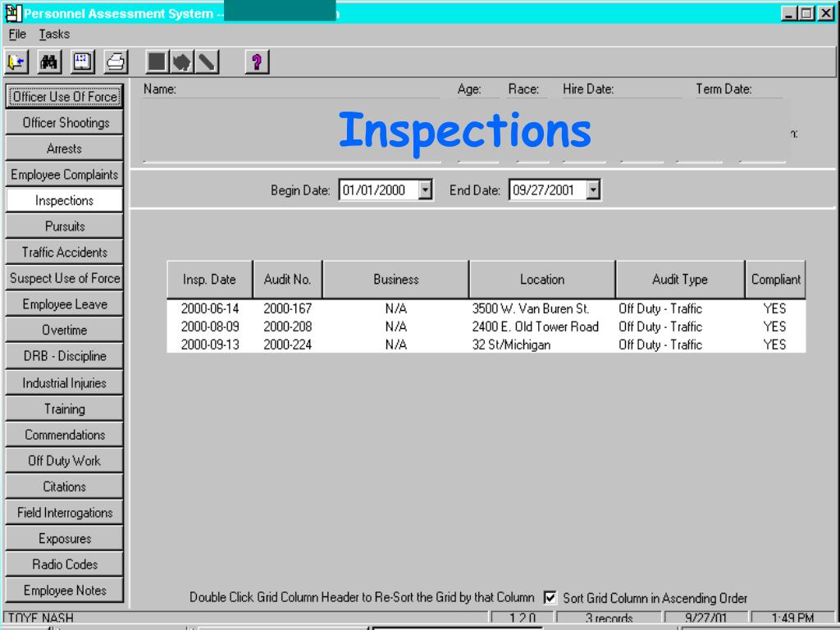Click the printer icon in toolbar
The height and width of the screenshot is (630, 840).
pyautogui.click(x=116, y=62)
